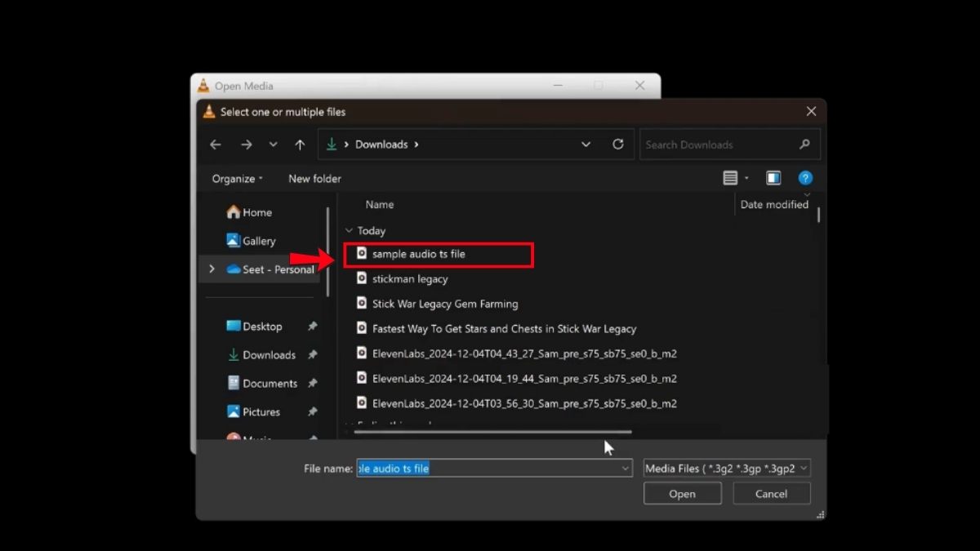The image size is (980, 551).
Task: Toggle the preview pane
Action: (773, 178)
